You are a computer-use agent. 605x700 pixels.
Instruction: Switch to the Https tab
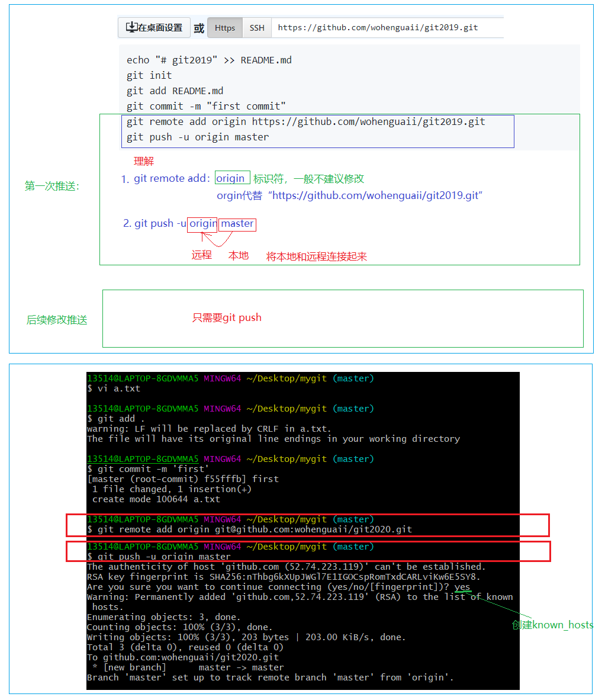pyautogui.click(x=225, y=28)
